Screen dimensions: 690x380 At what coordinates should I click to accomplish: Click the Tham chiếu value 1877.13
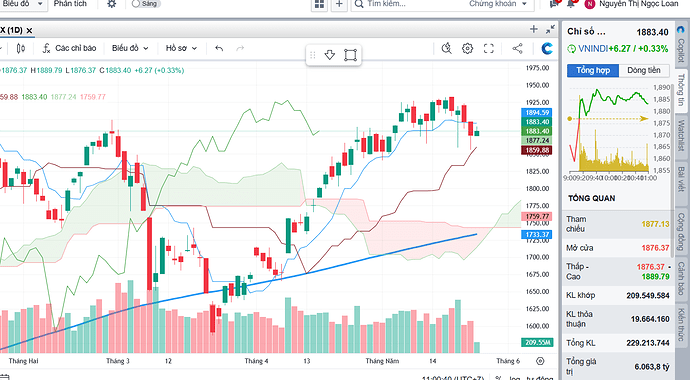pos(655,224)
